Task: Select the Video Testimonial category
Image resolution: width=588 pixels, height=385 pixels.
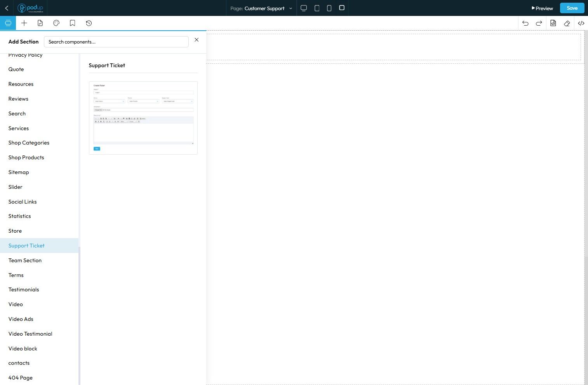Action: [x=30, y=334]
